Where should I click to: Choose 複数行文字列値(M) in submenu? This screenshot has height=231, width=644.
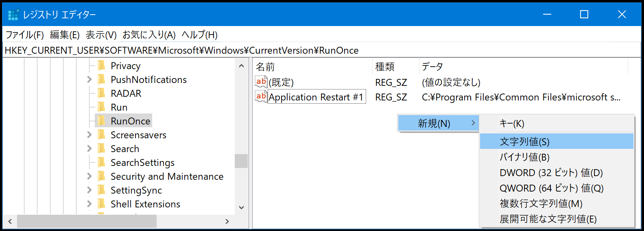click(557, 203)
